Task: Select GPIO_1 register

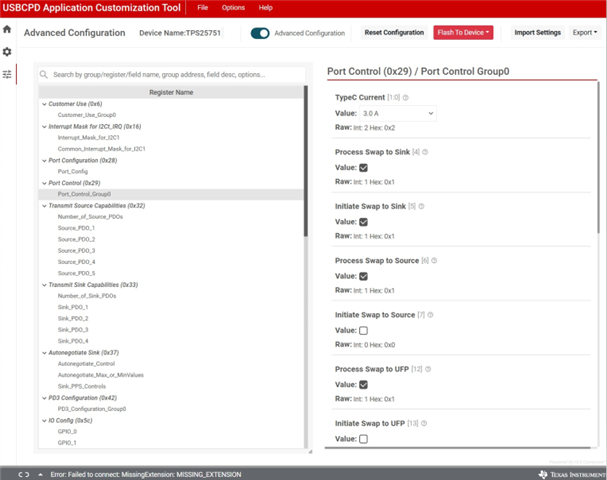Action: pyautogui.click(x=67, y=442)
